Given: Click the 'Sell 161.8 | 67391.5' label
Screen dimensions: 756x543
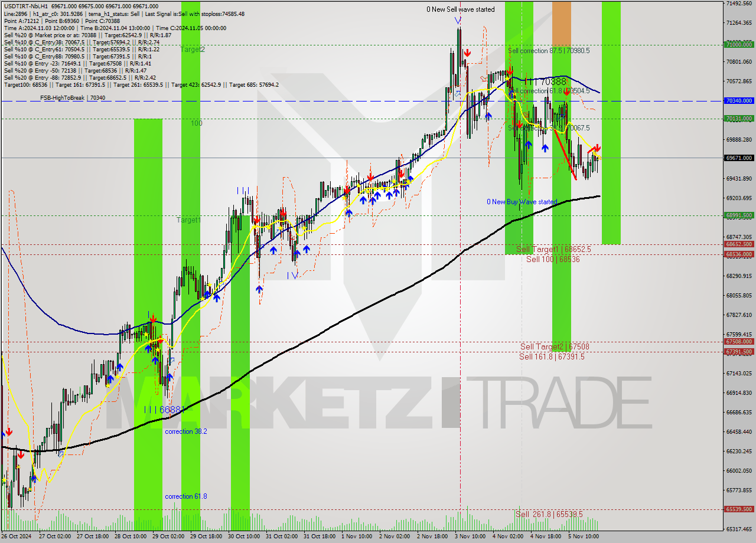Looking at the screenshot, I should pos(552,356).
